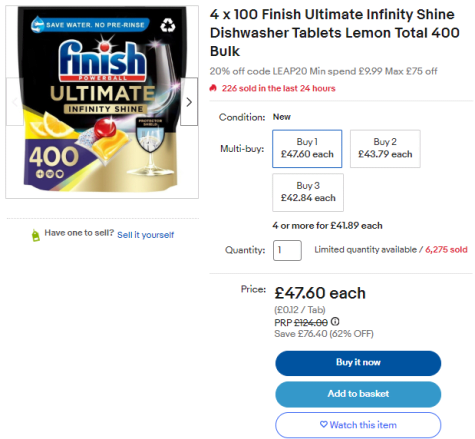Viewport: 475px width, 439px height.
Task: Click the previous image arrow on product photo
Action: pos(15,102)
